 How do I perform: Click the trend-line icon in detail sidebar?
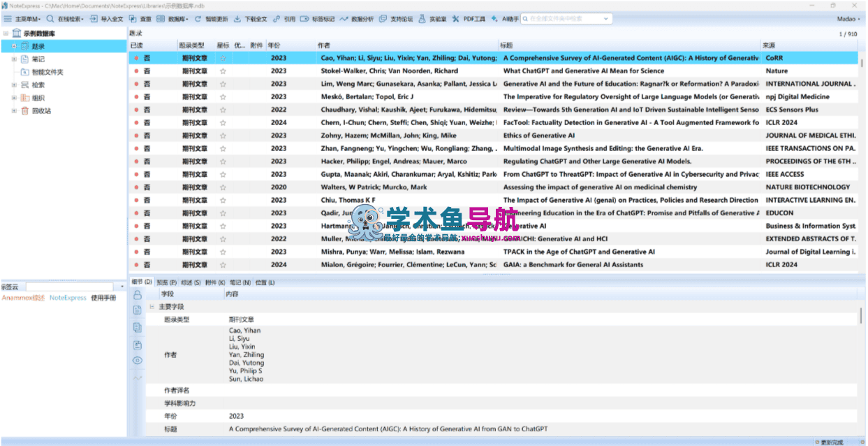[137, 377]
